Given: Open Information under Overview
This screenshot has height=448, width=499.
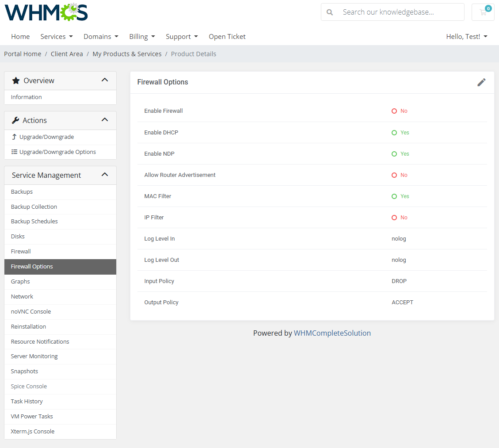Looking at the screenshot, I should coord(60,97).
